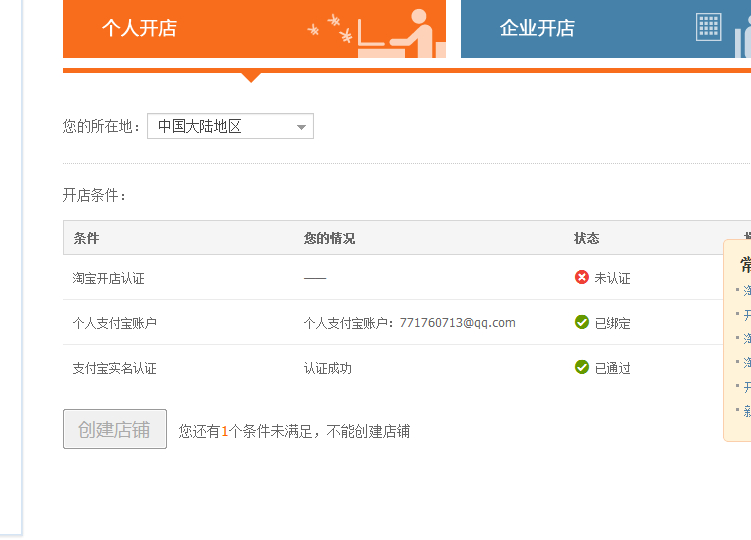Click the disabled 创建店铺 button
The width and height of the screenshot is (751, 540).
(x=115, y=429)
